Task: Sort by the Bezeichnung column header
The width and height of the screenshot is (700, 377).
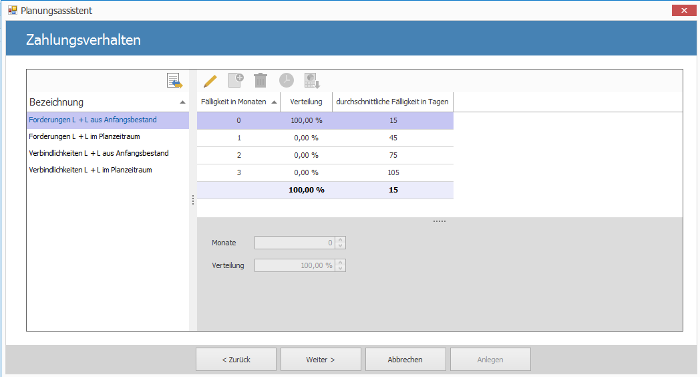Action: (108, 102)
